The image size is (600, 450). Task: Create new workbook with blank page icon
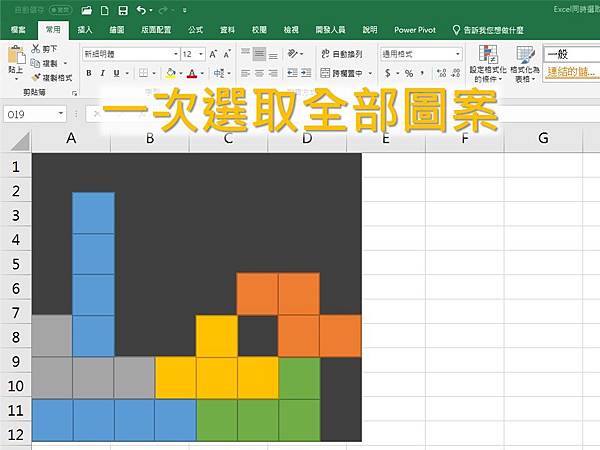pos(104,10)
